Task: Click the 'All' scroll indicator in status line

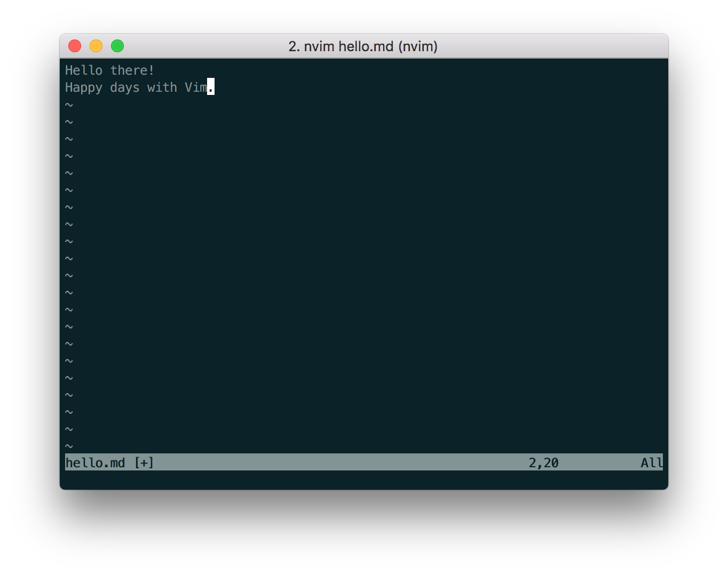Action: click(x=652, y=462)
